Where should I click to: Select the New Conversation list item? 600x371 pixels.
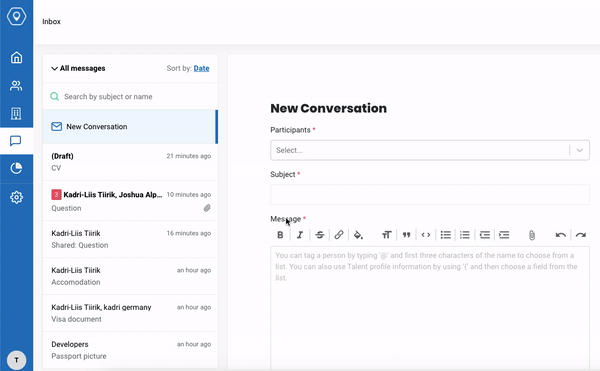130,127
